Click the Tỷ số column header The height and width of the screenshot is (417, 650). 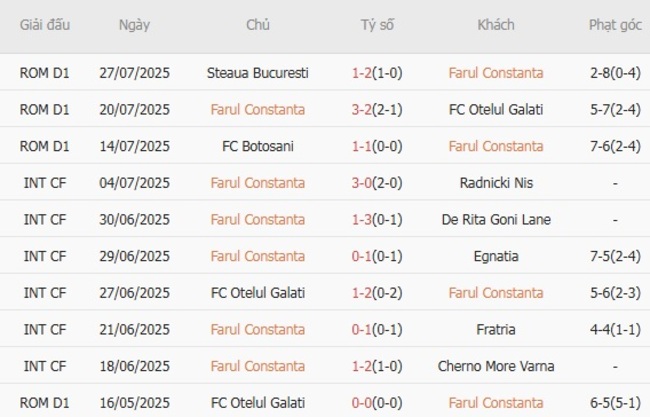pos(377,25)
